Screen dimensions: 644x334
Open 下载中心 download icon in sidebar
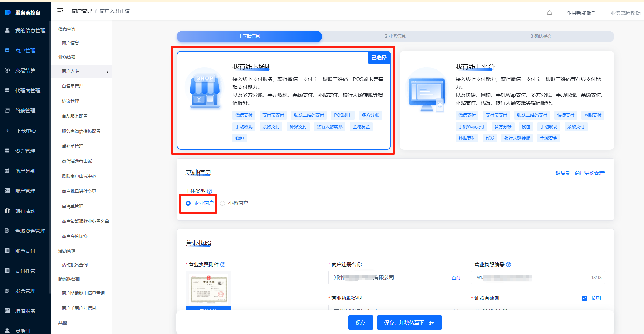[x=7, y=131]
